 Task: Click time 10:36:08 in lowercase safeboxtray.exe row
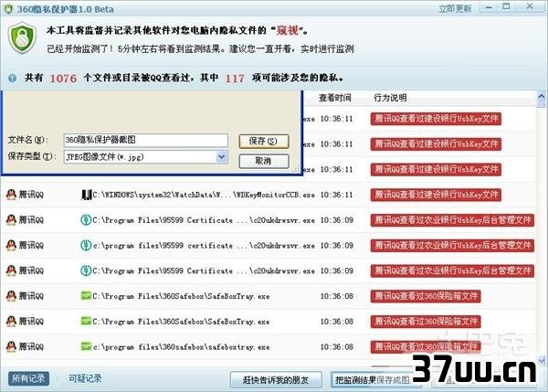pos(336,347)
